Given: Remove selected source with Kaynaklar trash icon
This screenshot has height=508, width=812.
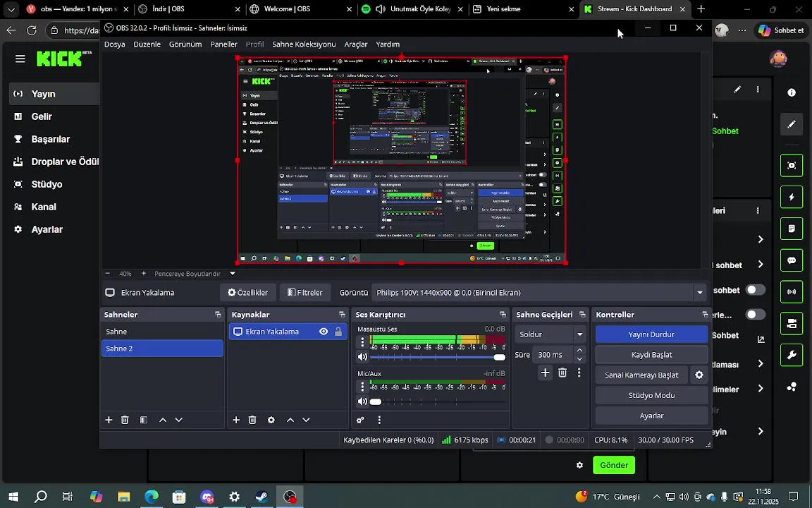Looking at the screenshot, I should pyautogui.click(x=252, y=420).
